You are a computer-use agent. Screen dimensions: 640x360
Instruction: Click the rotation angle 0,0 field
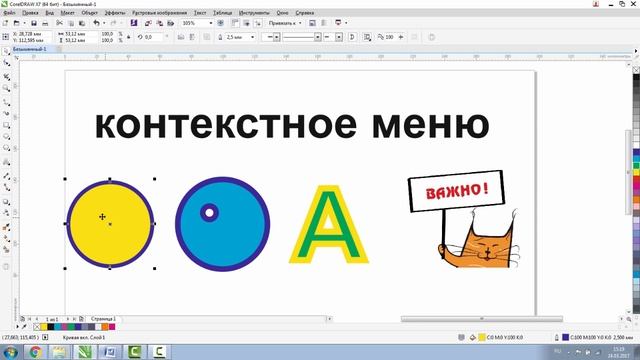point(153,37)
